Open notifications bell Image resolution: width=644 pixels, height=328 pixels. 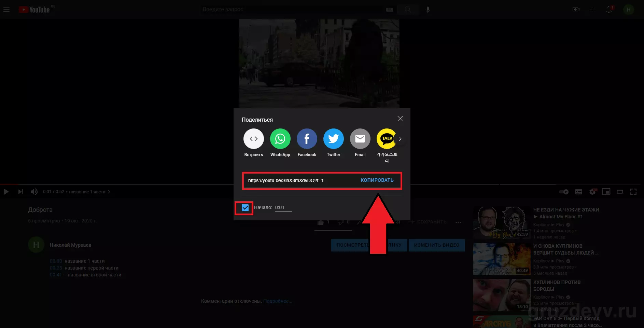(609, 10)
